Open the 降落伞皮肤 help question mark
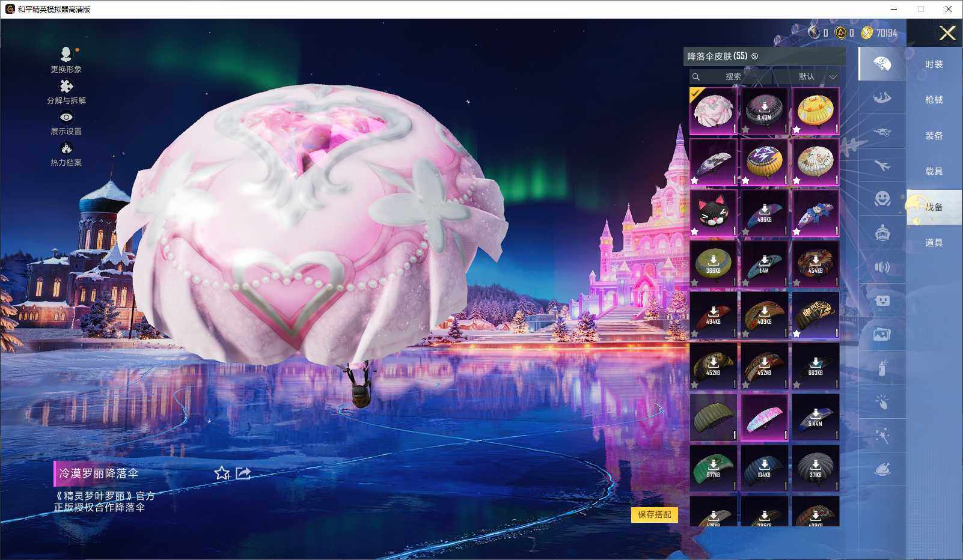This screenshot has width=963, height=560. [755, 56]
